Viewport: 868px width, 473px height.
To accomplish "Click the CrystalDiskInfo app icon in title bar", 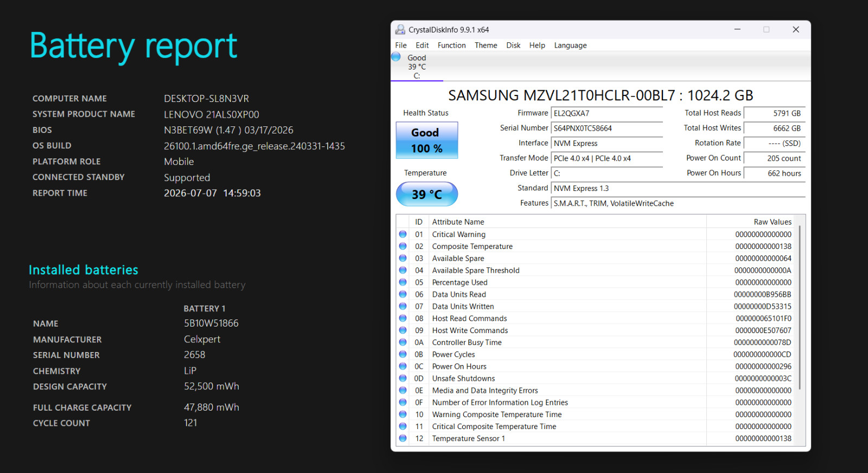I will click(400, 30).
